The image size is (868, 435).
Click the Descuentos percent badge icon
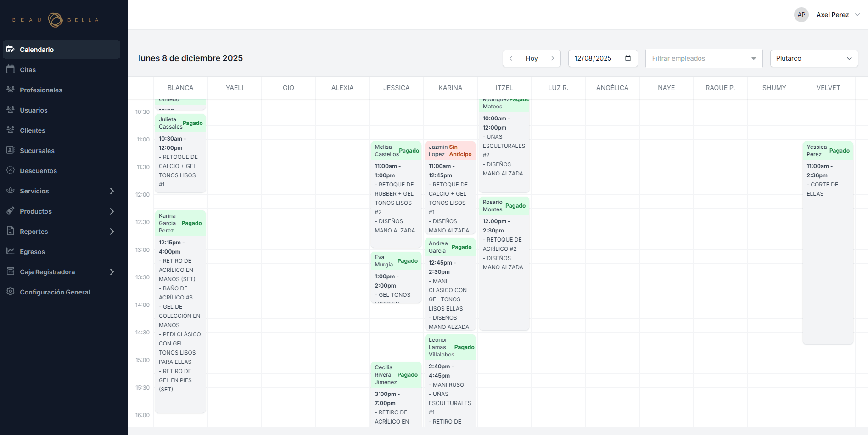click(11, 170)
